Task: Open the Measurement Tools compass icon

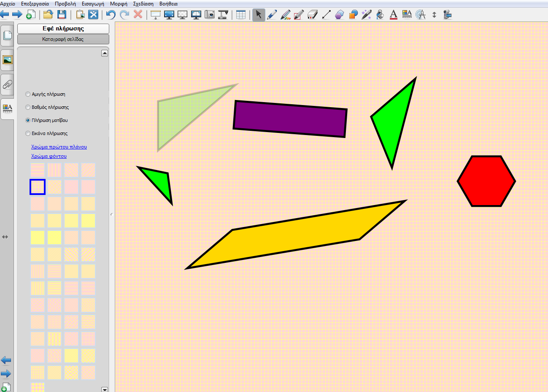Action: pos(421,15)
